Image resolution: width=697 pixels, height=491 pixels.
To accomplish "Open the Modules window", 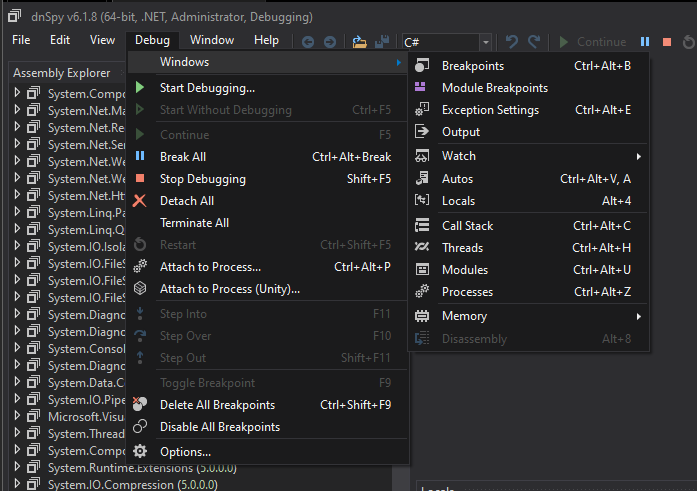I will 529,270.
